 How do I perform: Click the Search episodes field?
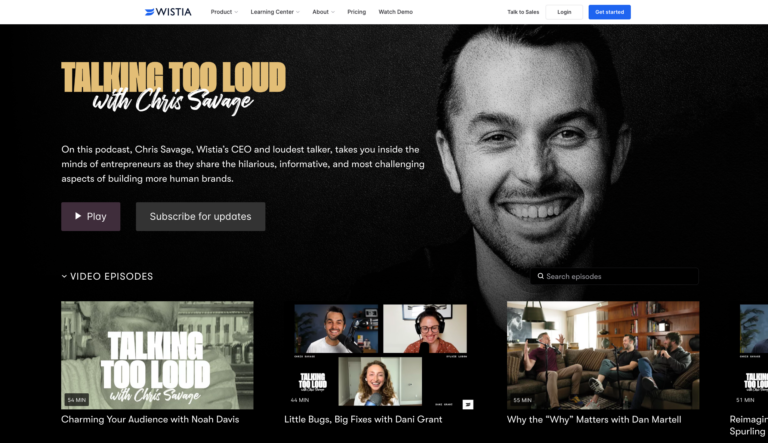614,276
